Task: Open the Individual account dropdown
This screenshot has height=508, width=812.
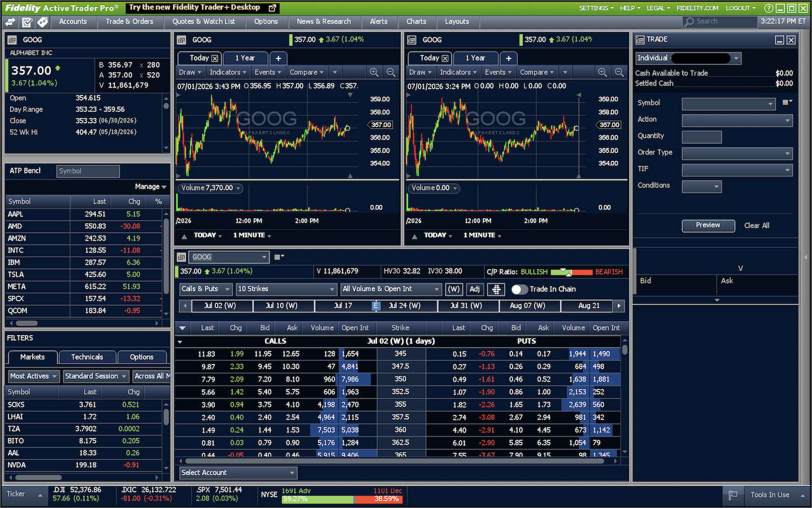Action: [x=688, y=58]
